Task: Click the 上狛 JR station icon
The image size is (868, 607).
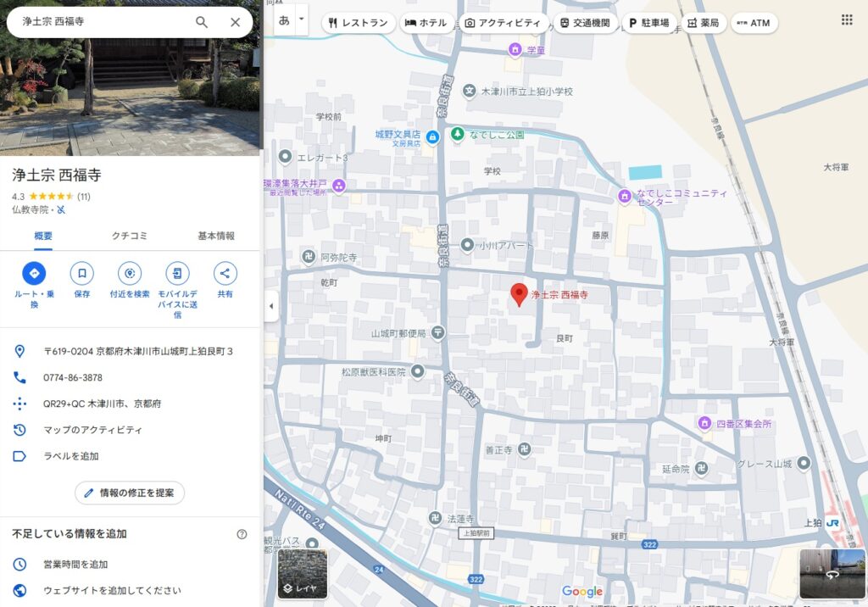Action: point(832,523)
